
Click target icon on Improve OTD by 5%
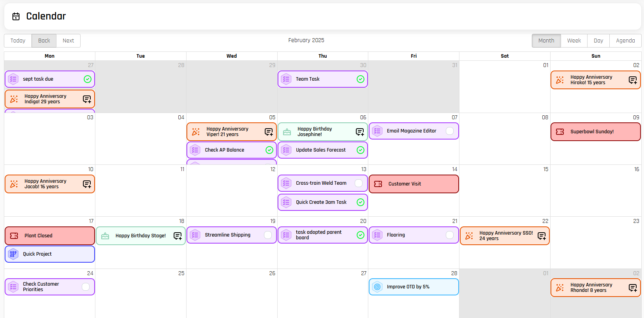tap(377, 287)
